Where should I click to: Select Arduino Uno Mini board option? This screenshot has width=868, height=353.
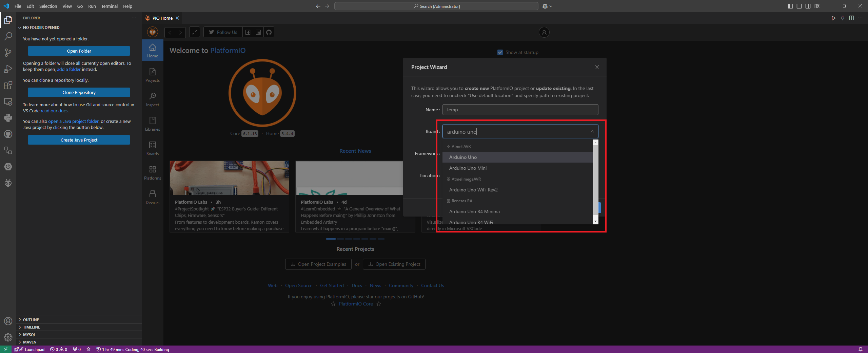pos(517,168)
